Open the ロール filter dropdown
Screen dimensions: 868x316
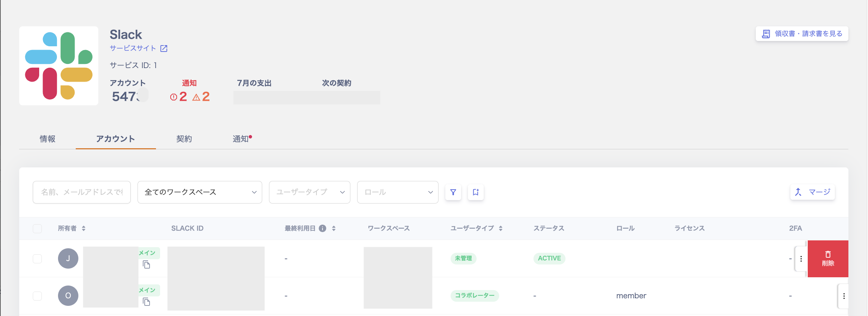[398, 192]
